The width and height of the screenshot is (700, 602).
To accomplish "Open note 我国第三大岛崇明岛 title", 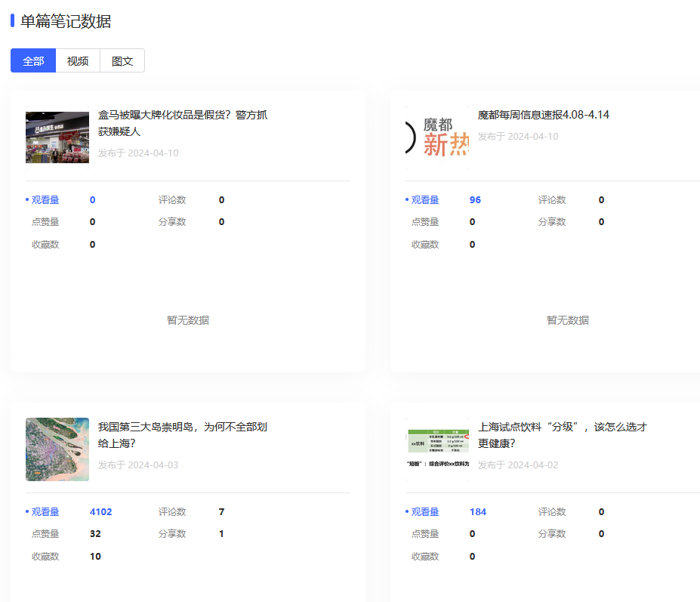I will coord(183,435).
